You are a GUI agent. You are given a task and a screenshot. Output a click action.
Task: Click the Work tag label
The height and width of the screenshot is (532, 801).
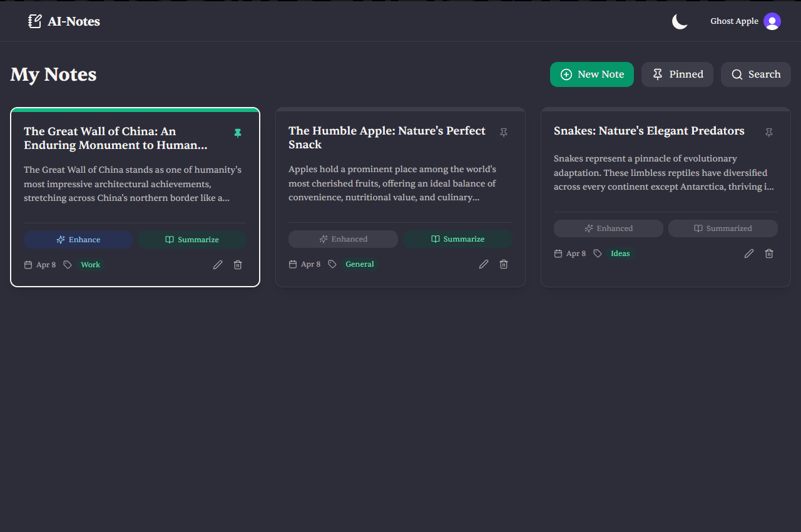(x=91, y=265)
